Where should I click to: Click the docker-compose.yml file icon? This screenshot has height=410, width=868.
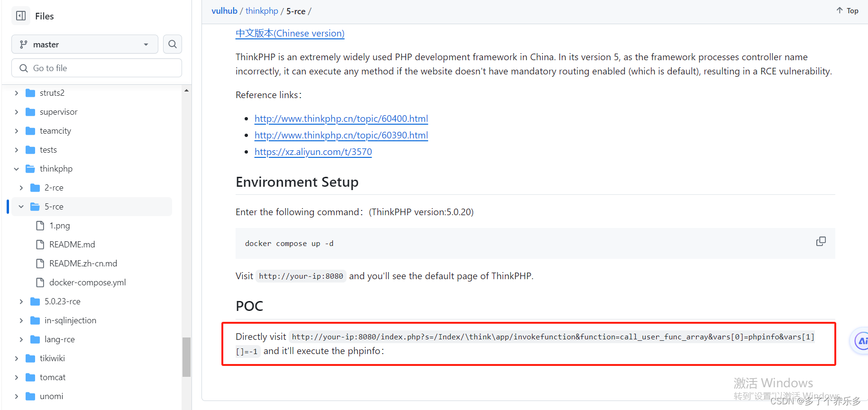click(40, 282)
